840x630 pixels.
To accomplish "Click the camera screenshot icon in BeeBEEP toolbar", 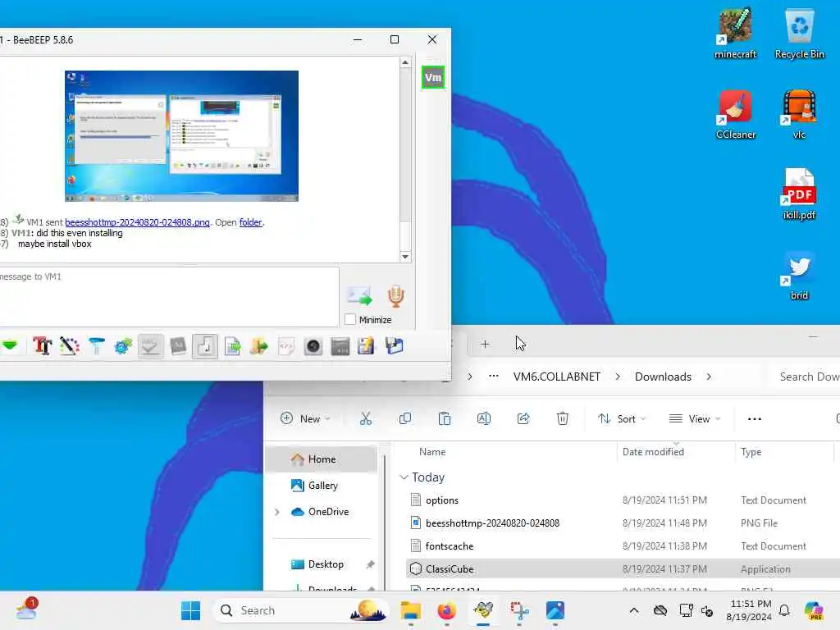I will [x=313, y=346].
